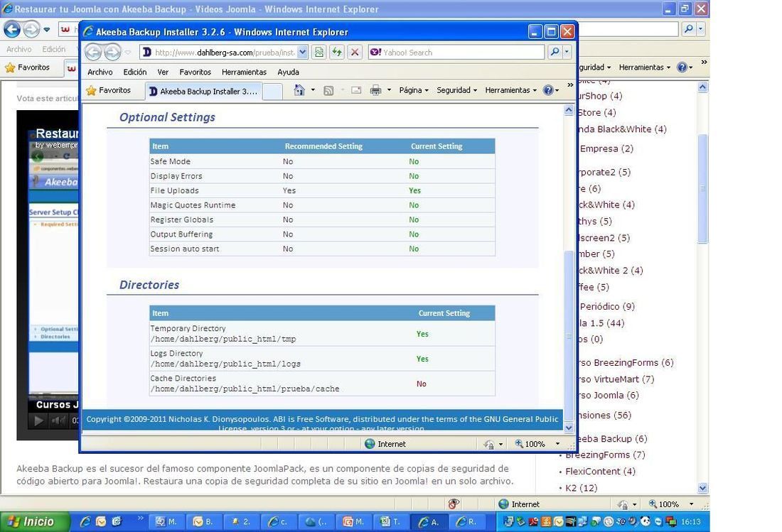Follow the VirtueMart (7) course link
Screen dimensions: 782x532
[x=616, y=379]
